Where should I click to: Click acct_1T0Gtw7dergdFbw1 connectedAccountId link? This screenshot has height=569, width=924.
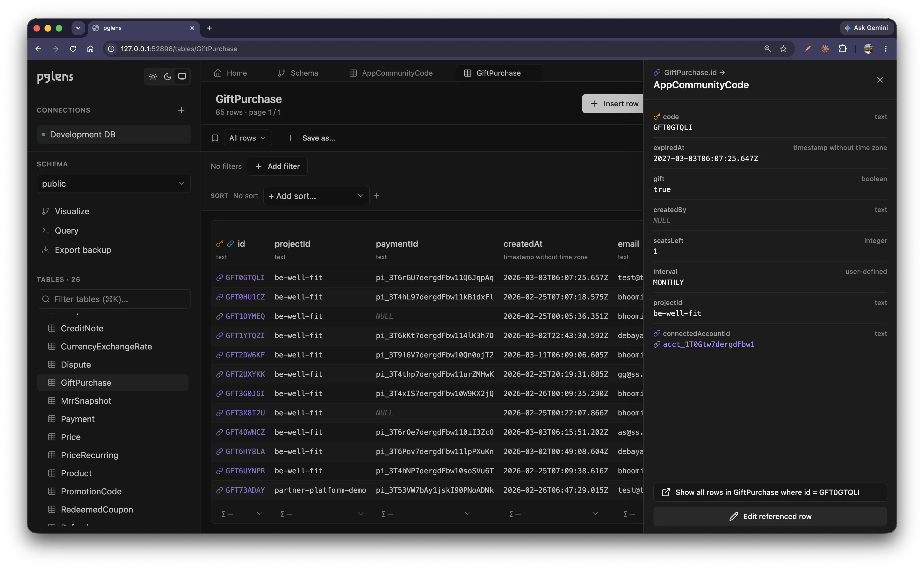pos(709,344)
